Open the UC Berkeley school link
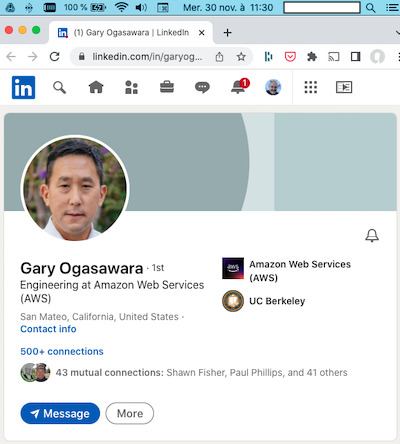This screenshot has width=400, height=444. tap(277, 301)
